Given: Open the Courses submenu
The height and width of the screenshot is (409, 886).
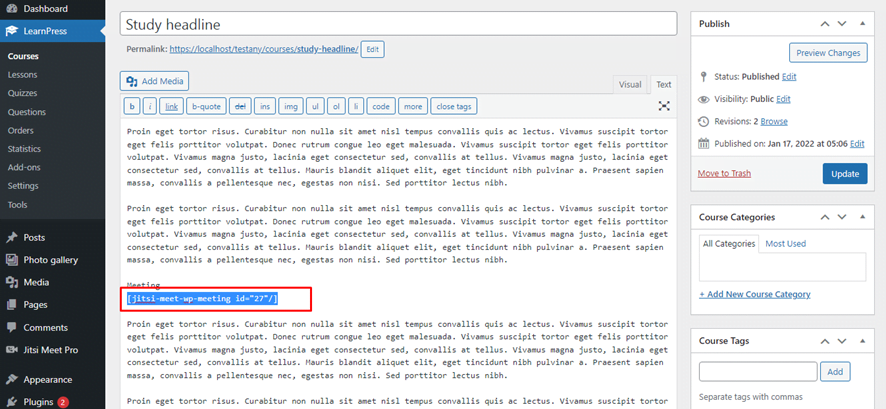Looking at the screenshot, I should pyautogui.click(x=23, y=56).
